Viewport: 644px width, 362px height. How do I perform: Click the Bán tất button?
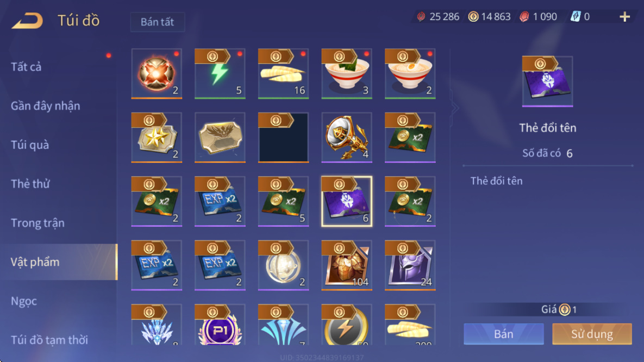tap(158, 22)
